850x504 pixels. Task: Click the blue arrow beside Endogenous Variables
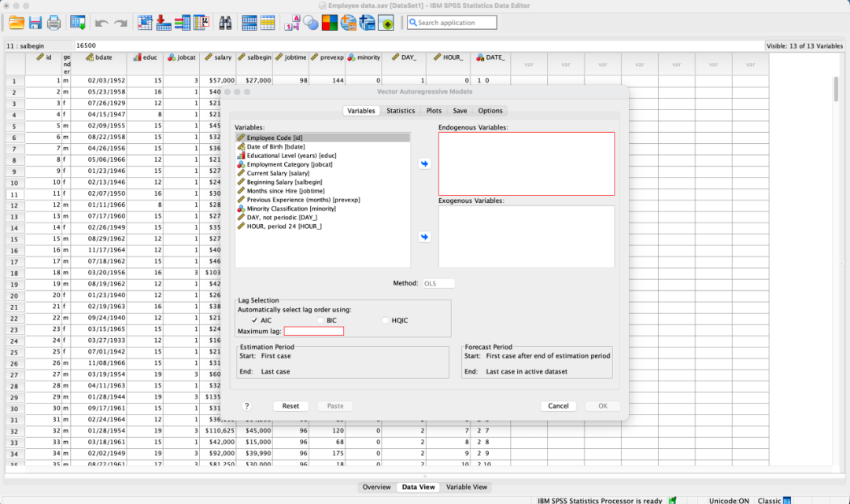(424, 164)
